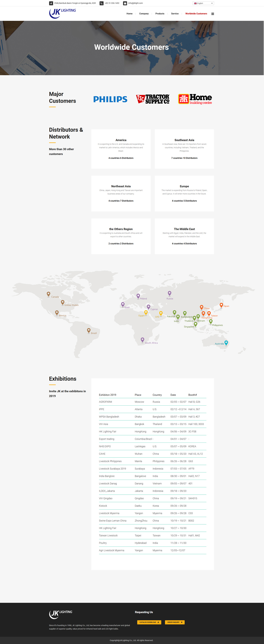
Task: Open the Products menu item
Action: coord(160,14)
